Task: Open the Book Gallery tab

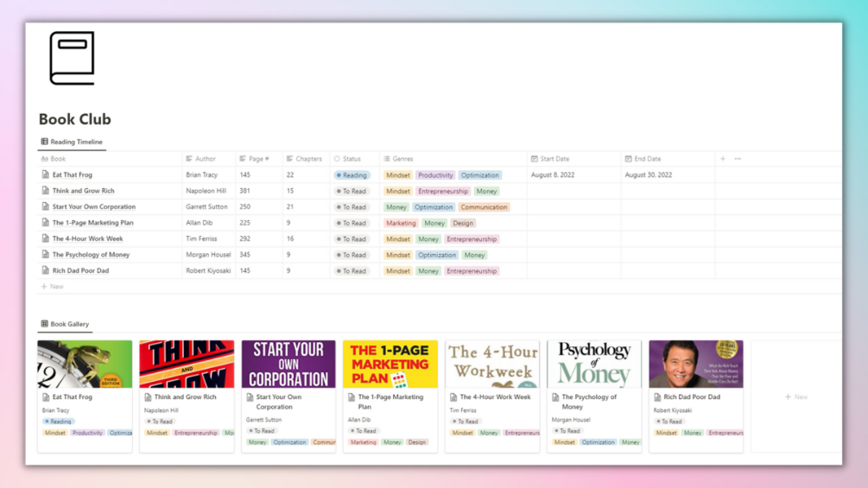Action: 65,324
